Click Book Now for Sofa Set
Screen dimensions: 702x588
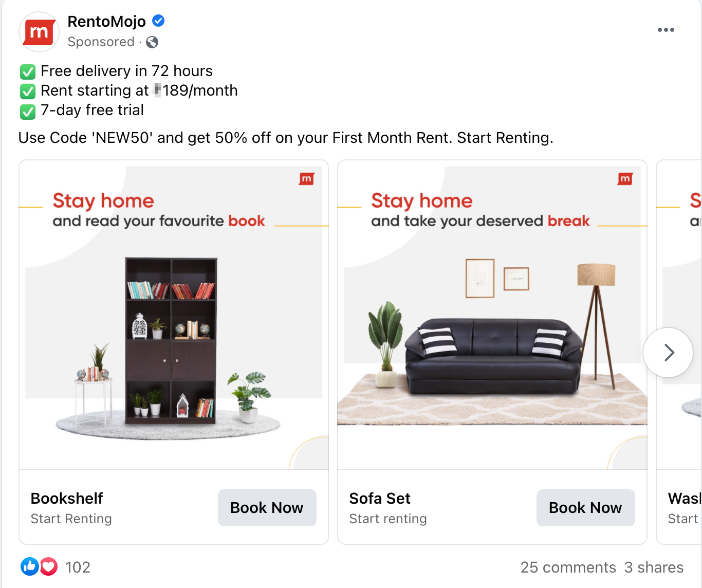click(x=586, y=507)
